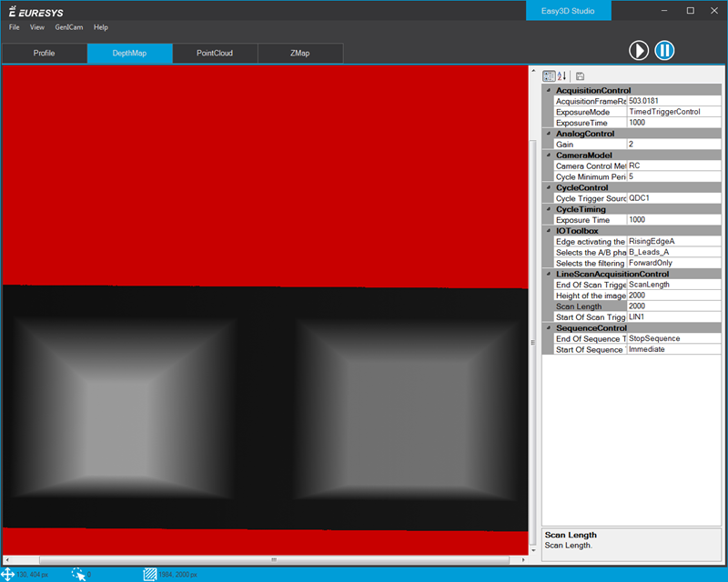Sort properties alphabetically using the A-Z icon

pos(561,75)
